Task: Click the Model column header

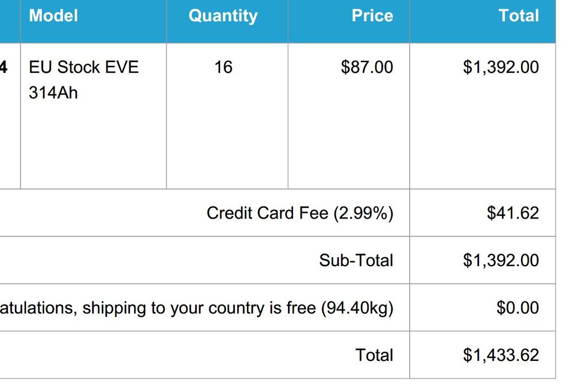Action: (x=53, y=16)
